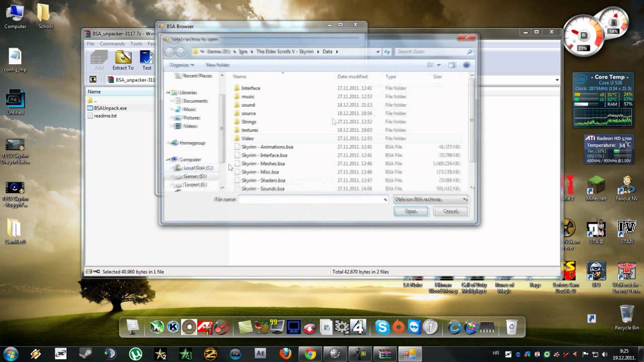This screenshot has height=362, width=644.
Task: Open the Commands menu in WinRAR
Action: pyautogui.click(x=112, y=44)
